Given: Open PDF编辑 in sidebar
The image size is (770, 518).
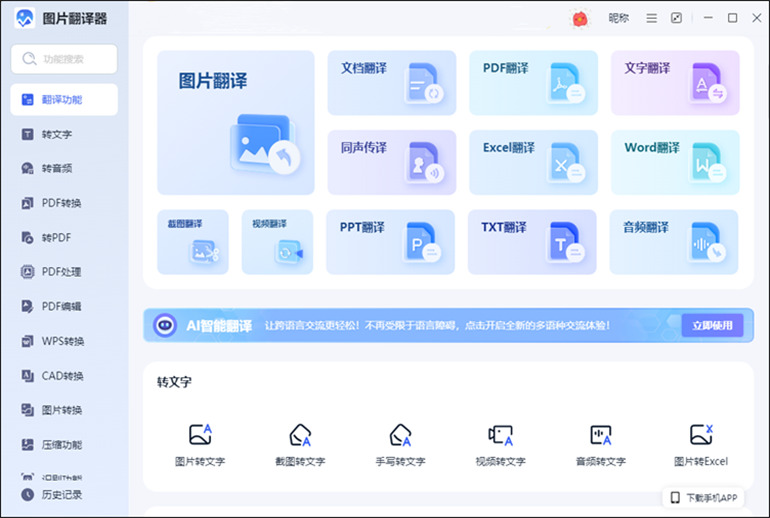Looking at the screenshot, I should pos(64,306).
